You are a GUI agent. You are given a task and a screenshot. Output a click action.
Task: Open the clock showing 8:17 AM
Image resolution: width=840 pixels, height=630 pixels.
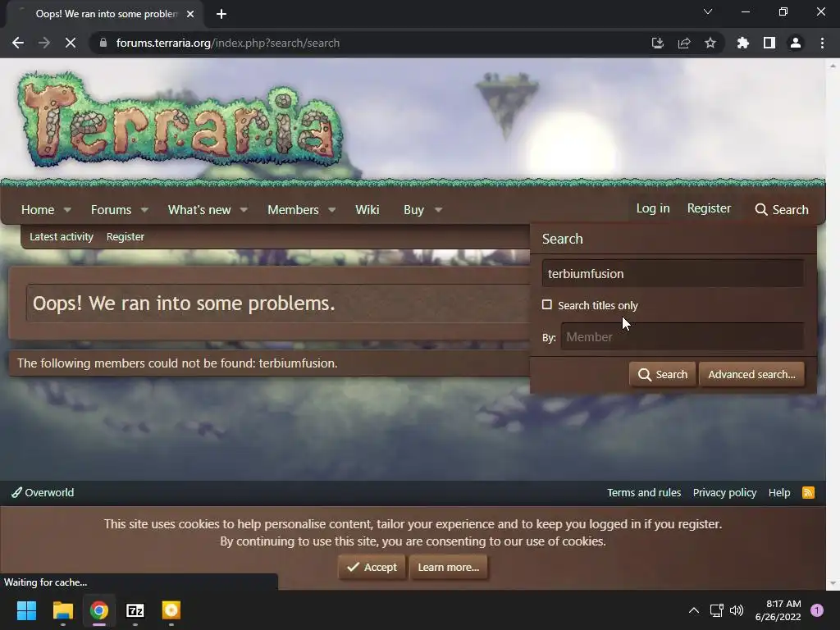tap(778, 610)
